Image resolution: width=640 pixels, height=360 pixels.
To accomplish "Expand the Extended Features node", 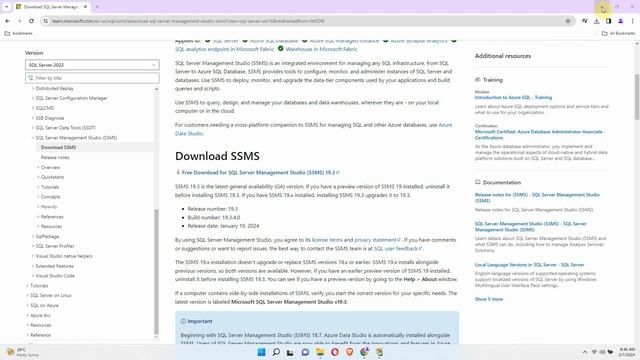I will (33, 266).
